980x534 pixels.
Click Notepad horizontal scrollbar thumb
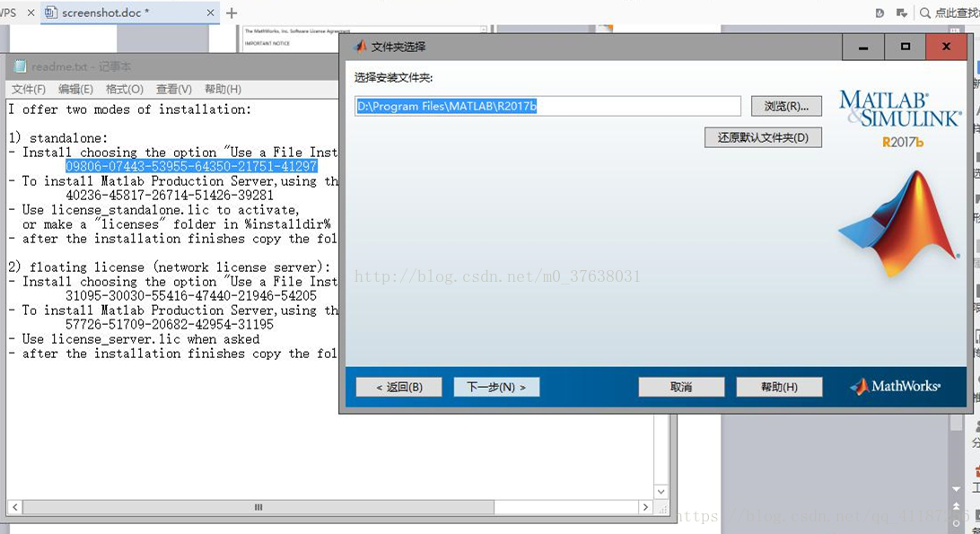[258, 507]
